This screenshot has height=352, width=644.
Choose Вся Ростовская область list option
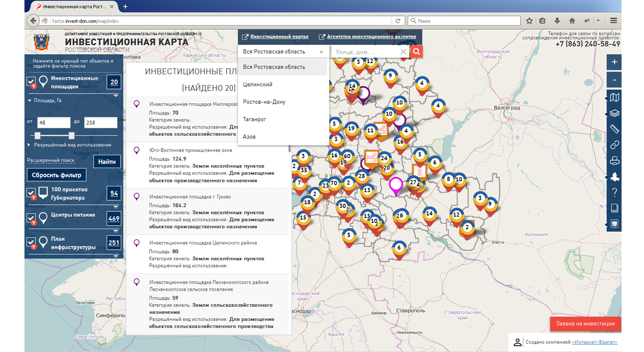(283, 67)
